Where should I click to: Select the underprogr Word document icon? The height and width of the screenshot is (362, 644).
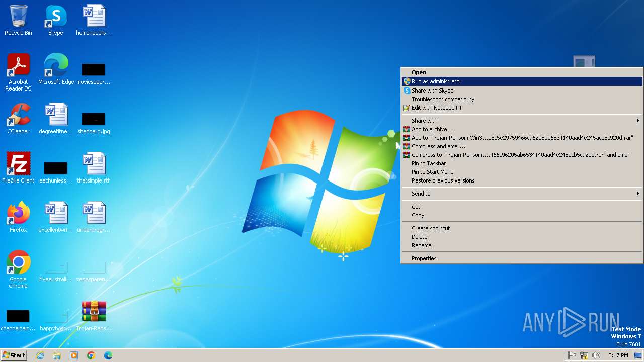94,217
